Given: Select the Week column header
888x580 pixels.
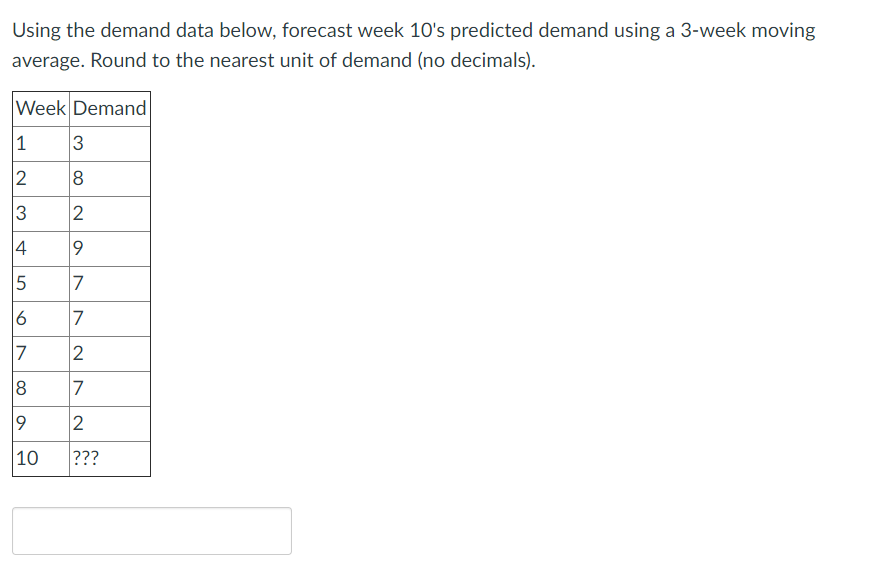Looking at the screenshot, I should click(x=38, y=108).
